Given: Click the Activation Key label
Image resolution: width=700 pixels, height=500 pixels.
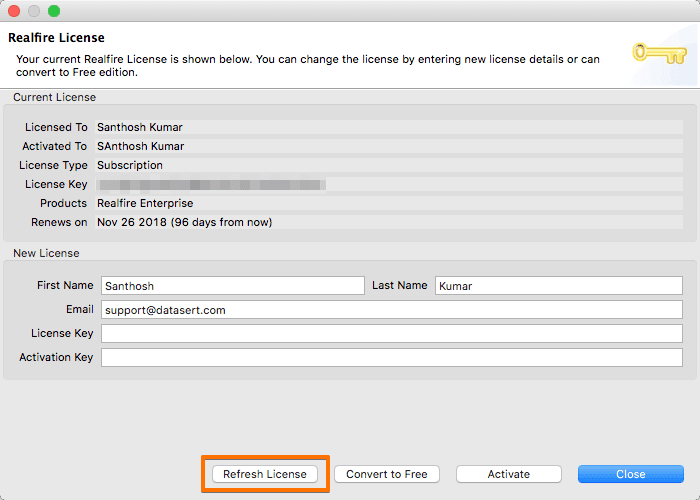Looking at the screenshot, I should [56, 357].
